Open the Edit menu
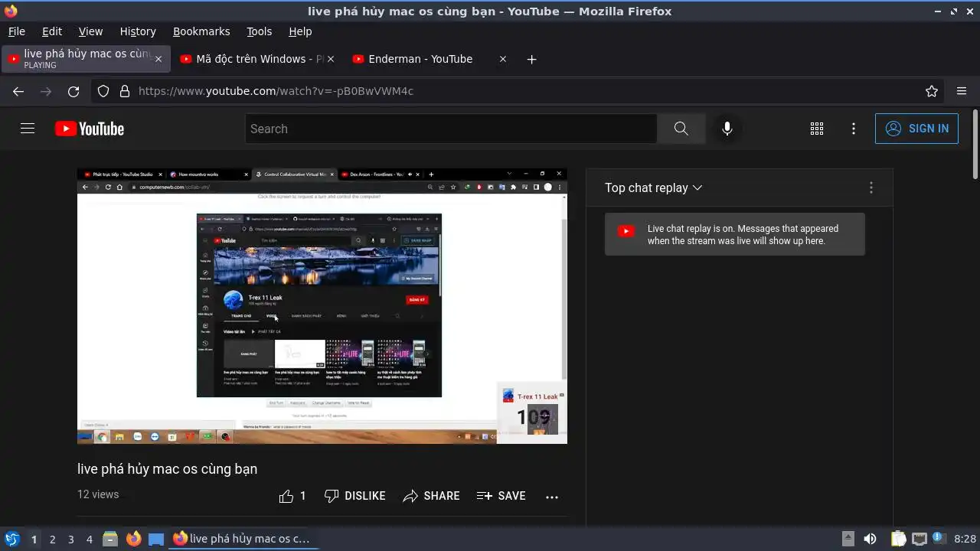Viewport: 980px width, 551px height. (x=52, y=31)
